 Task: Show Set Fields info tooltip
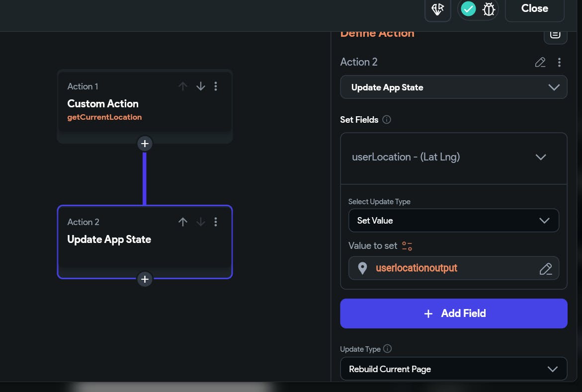(x=387, y=120)
